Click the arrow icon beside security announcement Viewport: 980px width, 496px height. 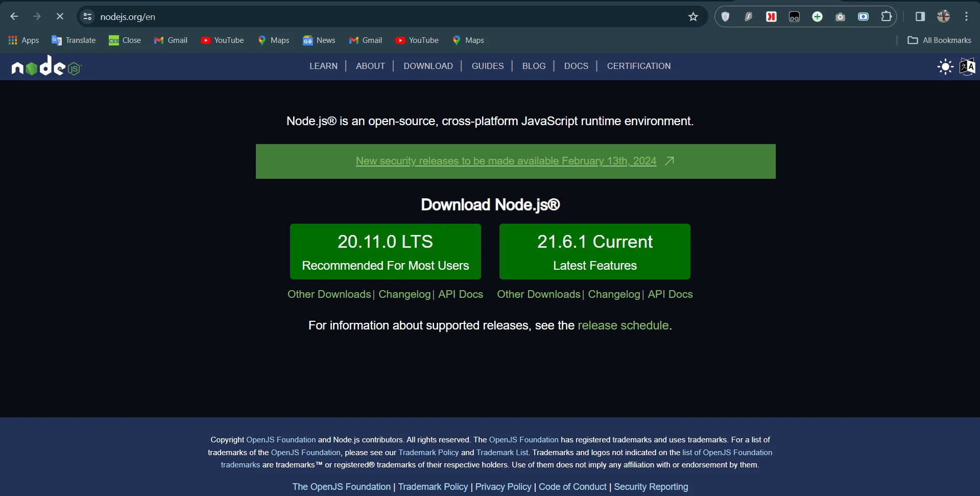(670, 161)
